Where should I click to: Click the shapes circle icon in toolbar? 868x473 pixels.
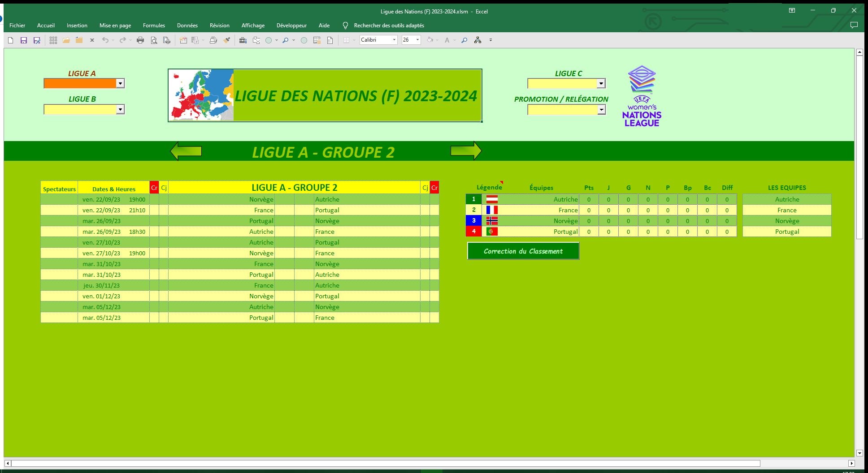pos(269,40)
